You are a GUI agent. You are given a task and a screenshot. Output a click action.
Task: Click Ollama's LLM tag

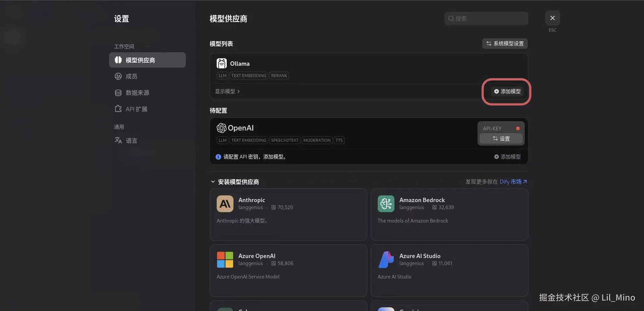pos(222,76)
